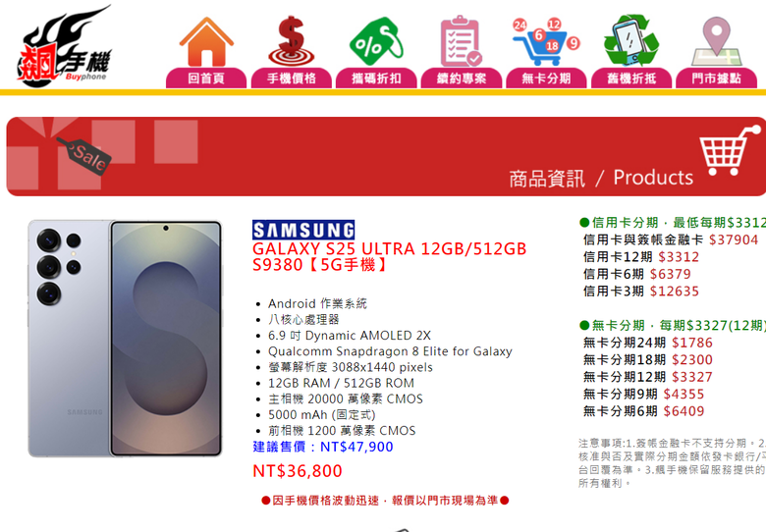
Task: Click the GALAXY S25 ULTRA product title
Action: [x=389, y=257]
